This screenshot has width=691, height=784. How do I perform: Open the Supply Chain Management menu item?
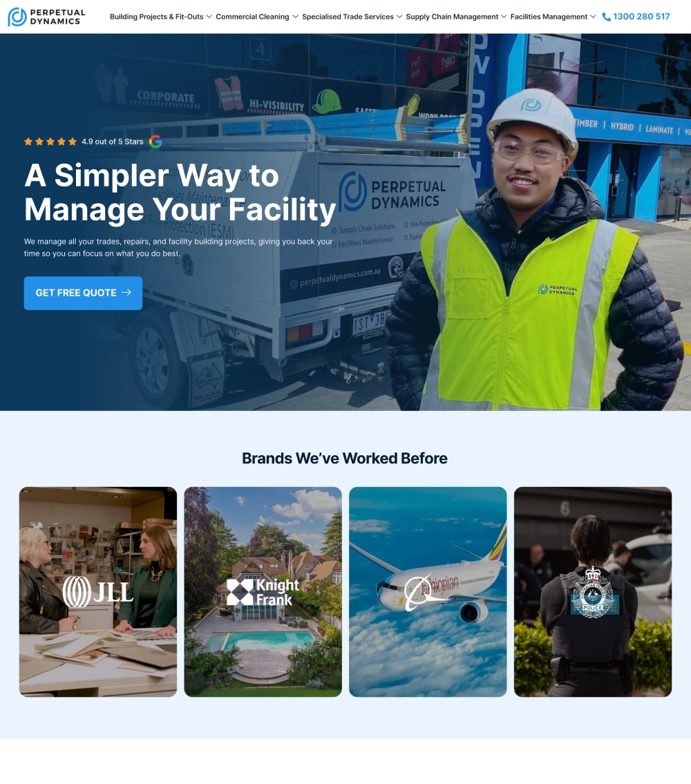pyautogui.click(x=452, y=17)
